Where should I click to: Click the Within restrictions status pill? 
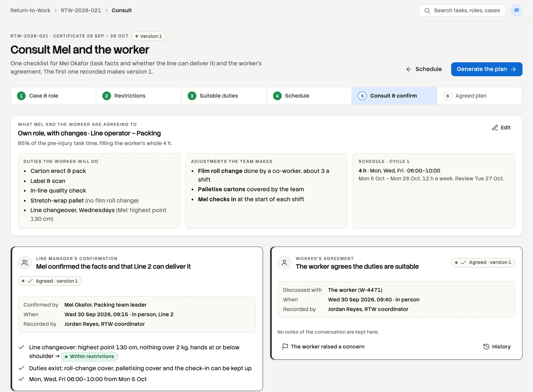point(89,357)
